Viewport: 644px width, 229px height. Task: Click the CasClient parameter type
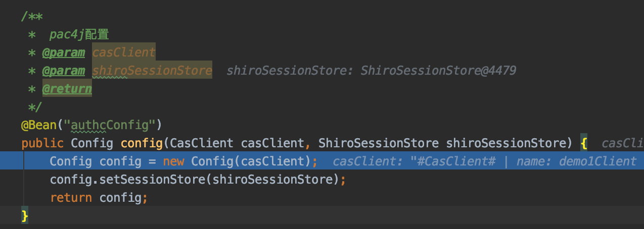[x=202, y=143]
